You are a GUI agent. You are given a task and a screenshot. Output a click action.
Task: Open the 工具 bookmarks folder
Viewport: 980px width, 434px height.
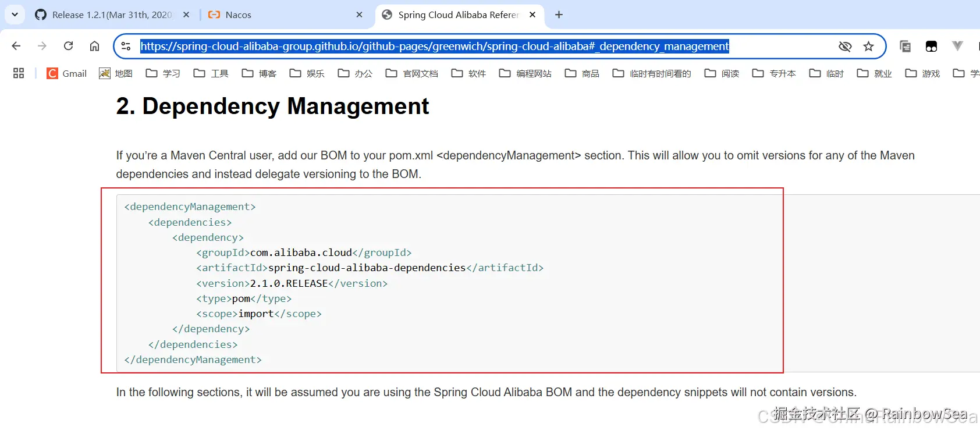tap(211, 73)
